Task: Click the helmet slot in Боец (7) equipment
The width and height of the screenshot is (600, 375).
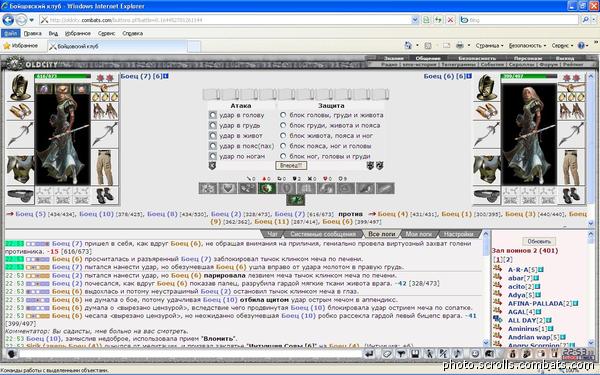Action: pyautogui.click(x=20, y=87)
